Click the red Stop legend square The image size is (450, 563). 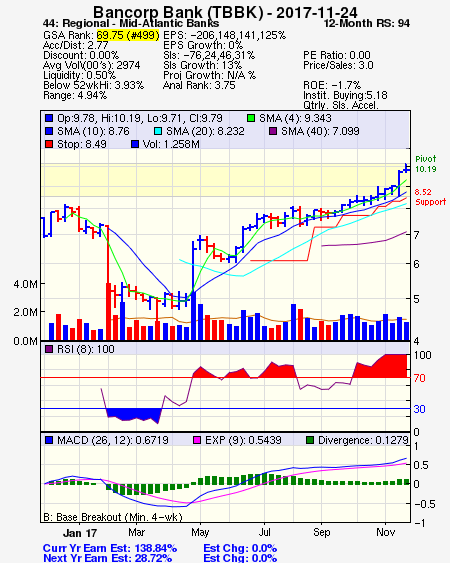coord(49,144)
